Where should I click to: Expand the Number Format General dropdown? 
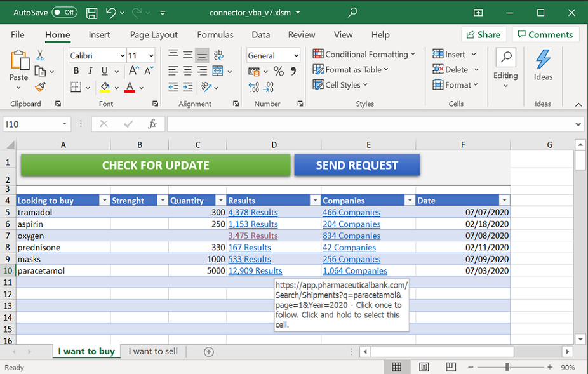(x=296, y=56)
